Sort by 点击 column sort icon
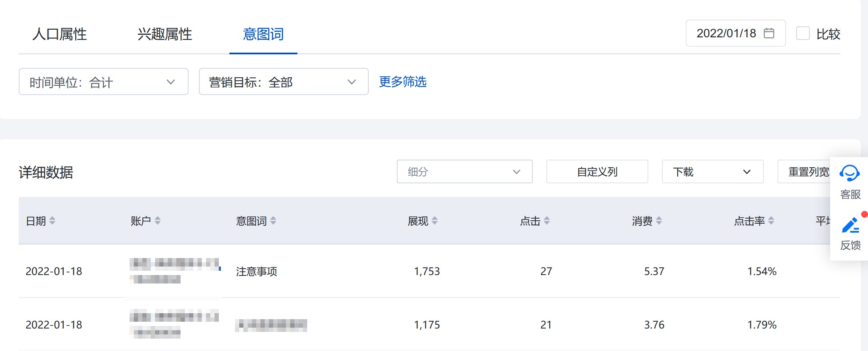Image resolution: width=868 pixels, height=351 pixels. (547, 221)
